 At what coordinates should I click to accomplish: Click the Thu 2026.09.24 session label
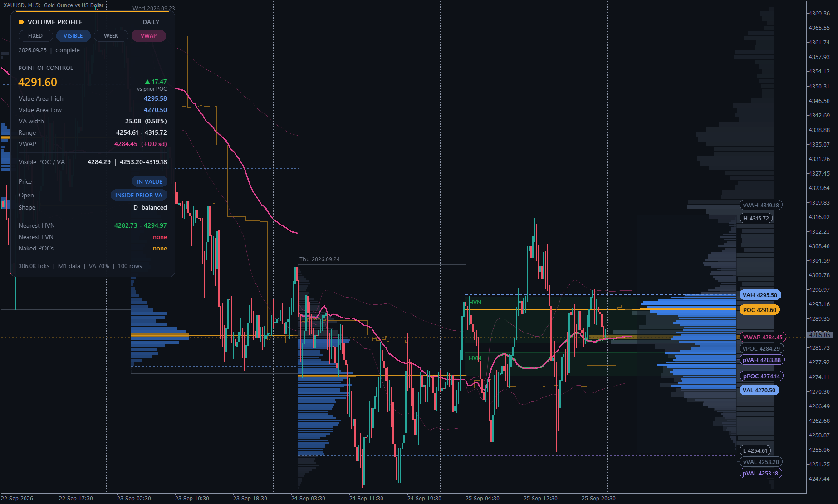[x=319, y=259]
